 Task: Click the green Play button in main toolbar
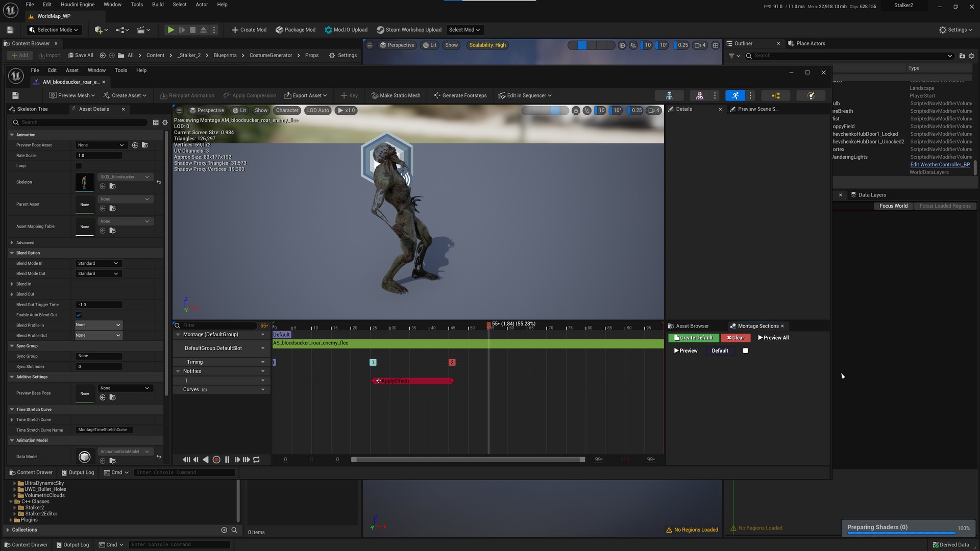click(x=171, y=30)
